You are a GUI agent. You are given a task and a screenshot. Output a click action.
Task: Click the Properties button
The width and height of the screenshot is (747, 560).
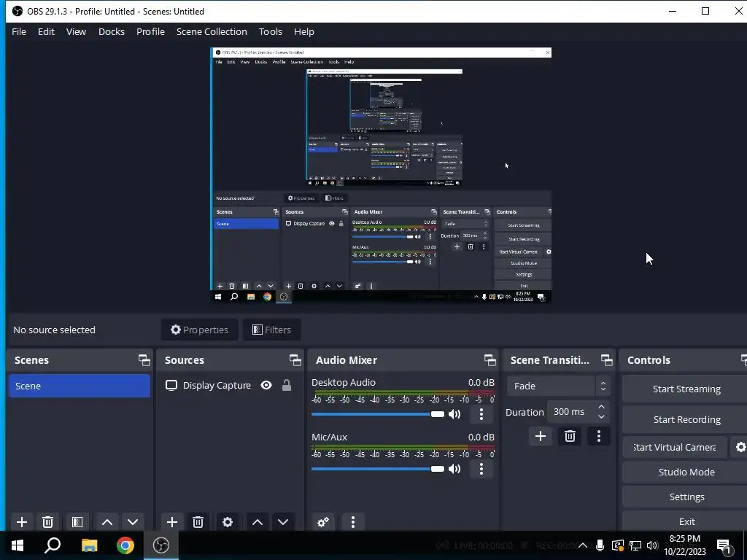(x=200, y=330)
